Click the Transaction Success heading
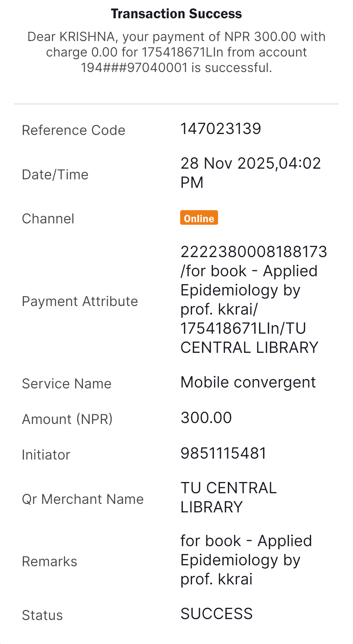This screenshot has height=644, width=353. click(176, 14)
